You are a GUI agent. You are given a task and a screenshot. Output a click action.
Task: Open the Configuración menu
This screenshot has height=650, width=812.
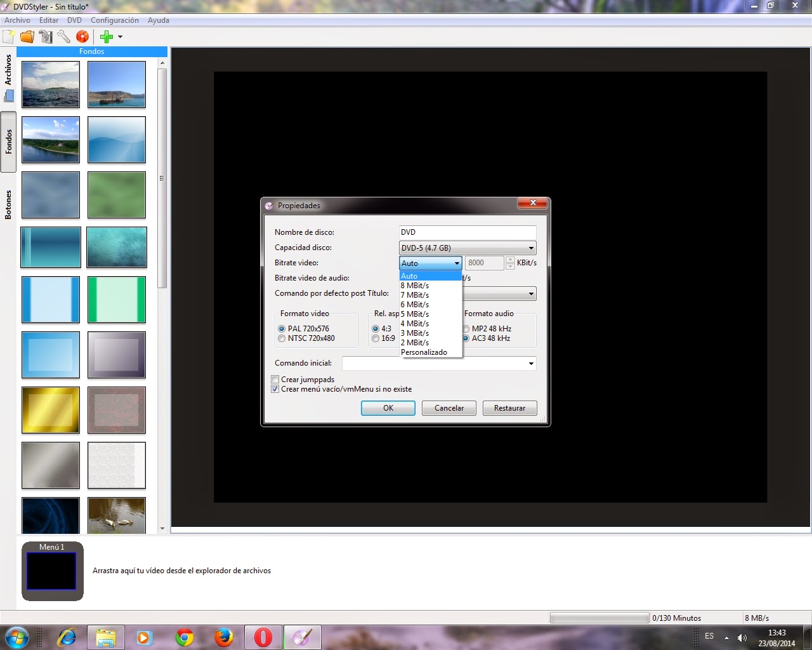[114, 20]
